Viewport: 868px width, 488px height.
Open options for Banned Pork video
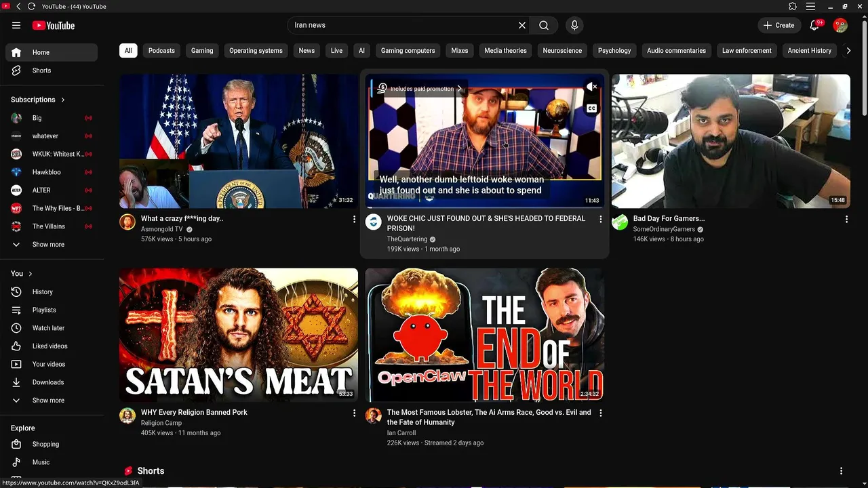pos(354,413)
